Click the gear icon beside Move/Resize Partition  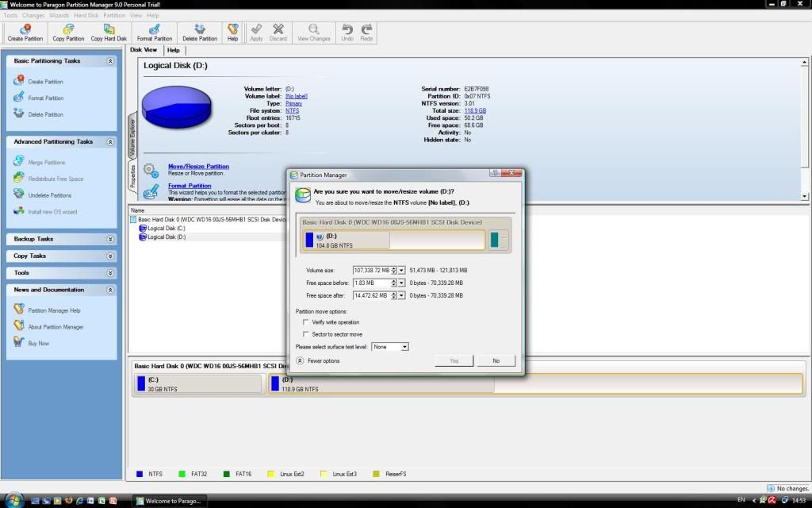click(x=151, y=170)
